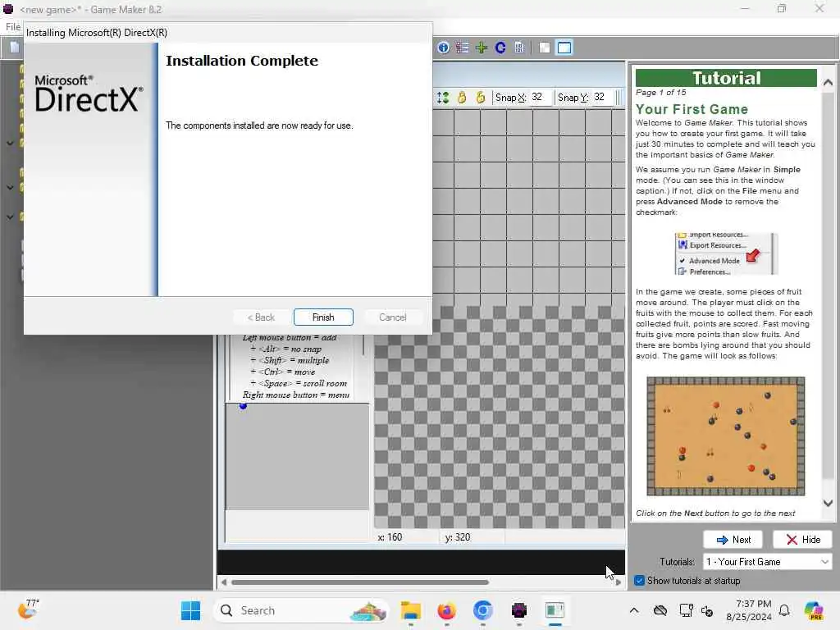The height and width of the screenshot is (630, 840).
Task: Open the weather widget showing 77°
Action: 28,609
